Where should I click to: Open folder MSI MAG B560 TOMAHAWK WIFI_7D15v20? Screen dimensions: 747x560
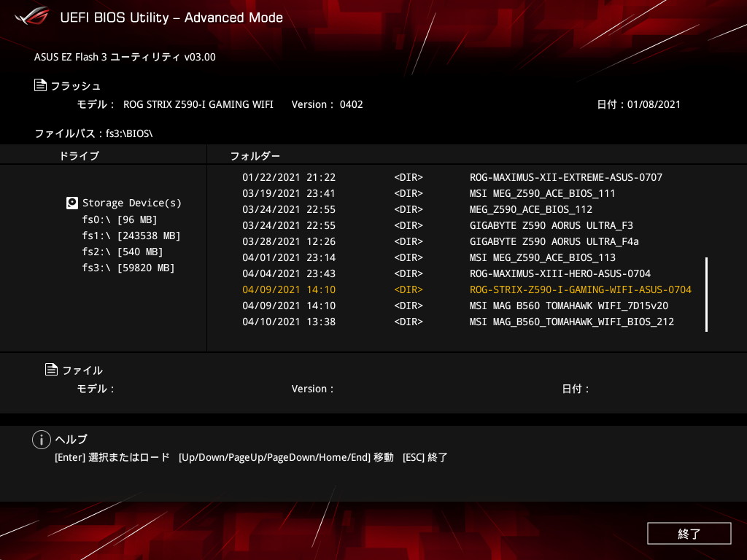click(569, 306)
